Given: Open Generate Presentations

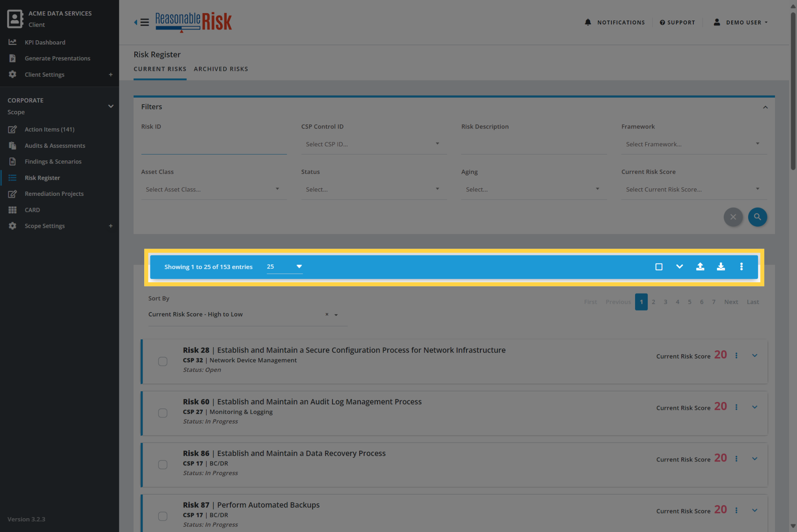Looking at the screenshot, I should (57, 58).
